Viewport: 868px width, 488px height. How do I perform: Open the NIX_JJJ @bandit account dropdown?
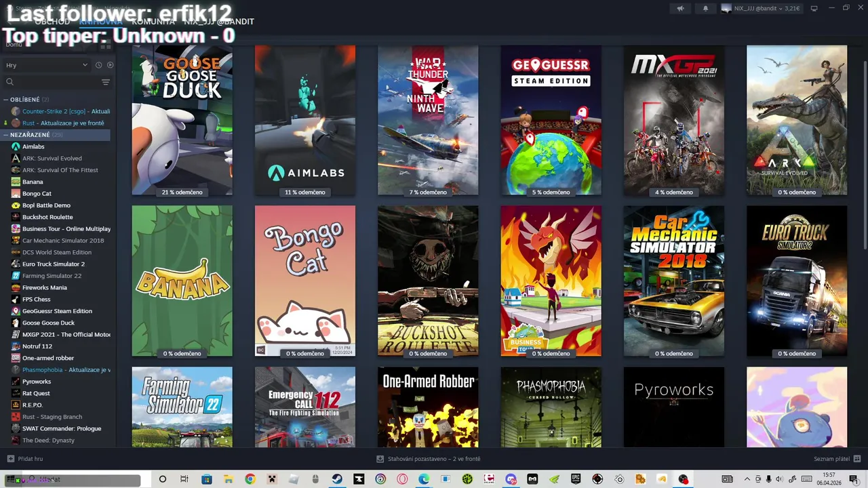pyautogui.click(x=762, y=8)
